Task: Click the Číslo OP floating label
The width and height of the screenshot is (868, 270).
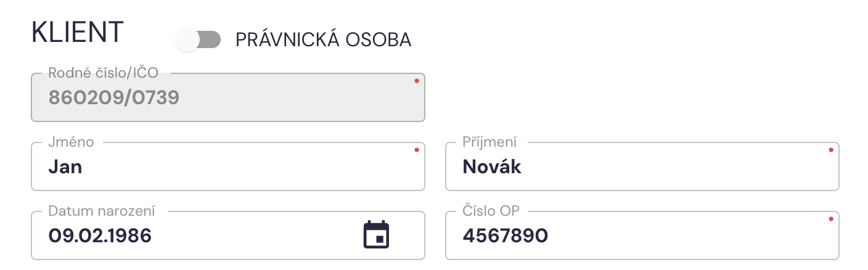Action: pyautogui.click(x=491, y=211)
